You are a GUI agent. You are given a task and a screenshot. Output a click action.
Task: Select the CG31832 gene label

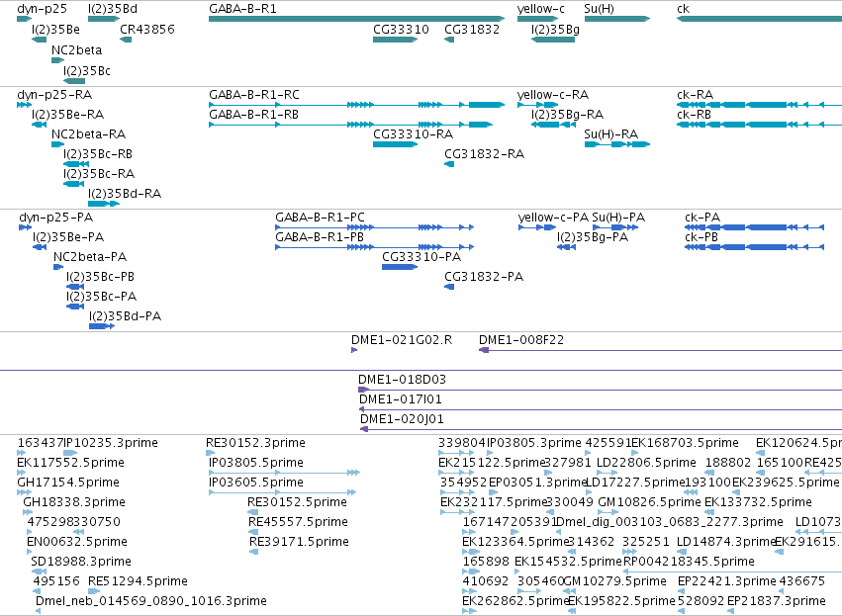tap(472, 29)
